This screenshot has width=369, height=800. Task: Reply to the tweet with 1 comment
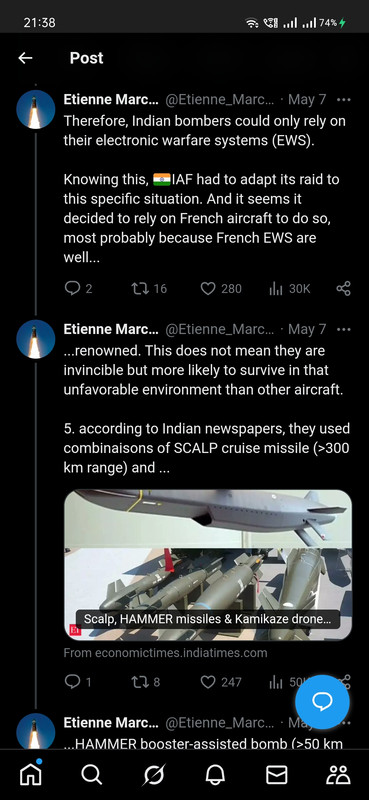point(78,682)
